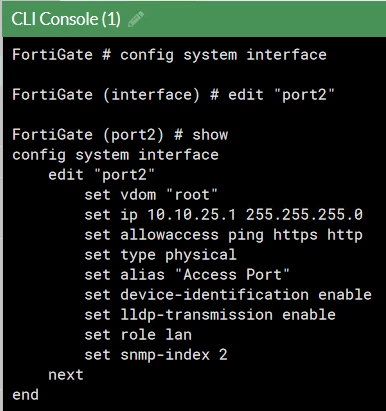The height and width of the screenshot is (411, 386).
Task: Click the second 'config system interface' output line
Action: coord(115,155)
